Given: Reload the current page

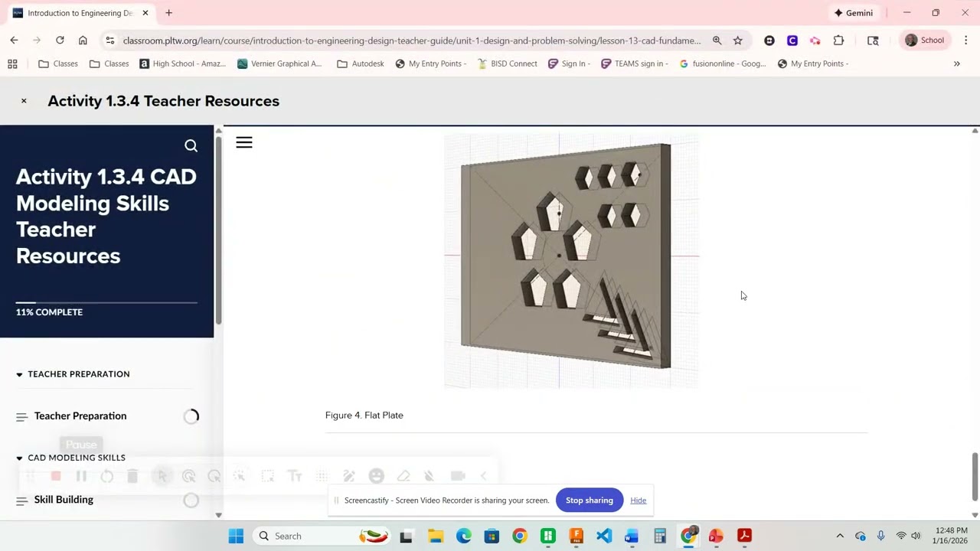Looking at the screenshot, I should click(x=60, y=41).
